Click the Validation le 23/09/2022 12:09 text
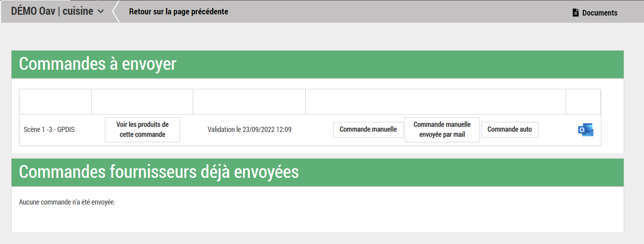The height and width of the screenshot is (244, 644). (x=249, y=130)
